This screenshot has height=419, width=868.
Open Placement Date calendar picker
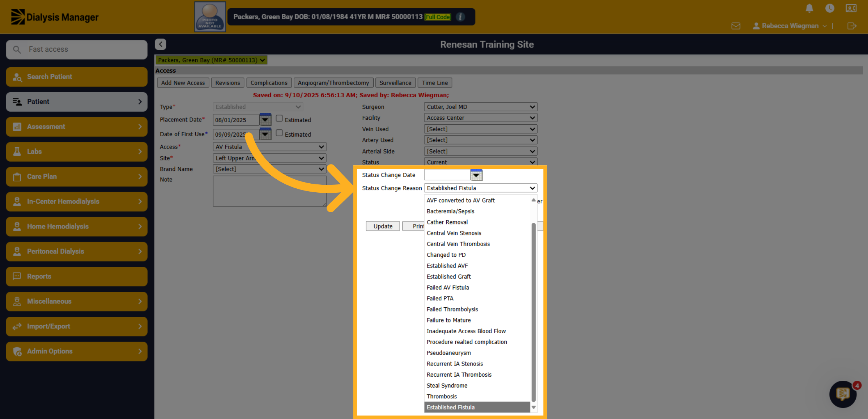click(265, 120)
